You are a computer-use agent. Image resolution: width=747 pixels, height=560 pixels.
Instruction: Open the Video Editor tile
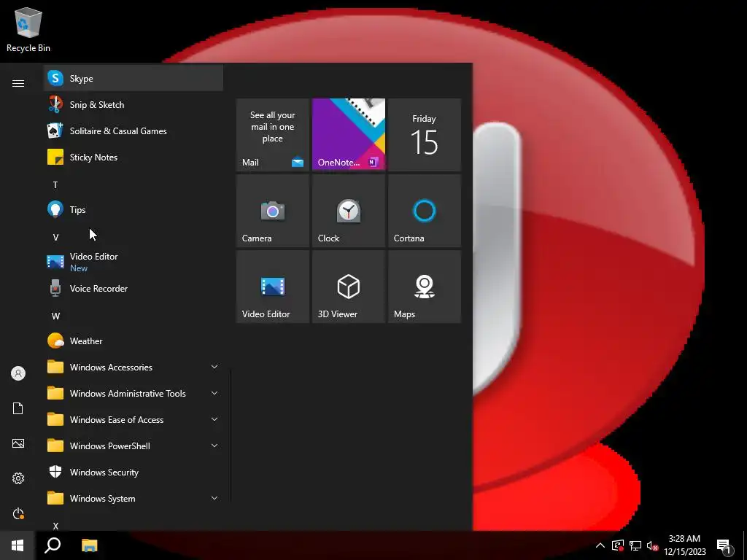(273, 287)
